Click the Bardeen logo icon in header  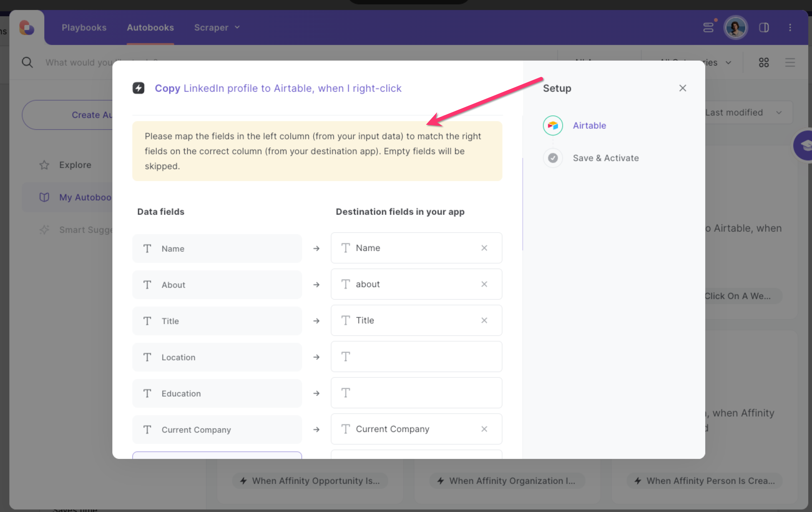tap(27, 28)
